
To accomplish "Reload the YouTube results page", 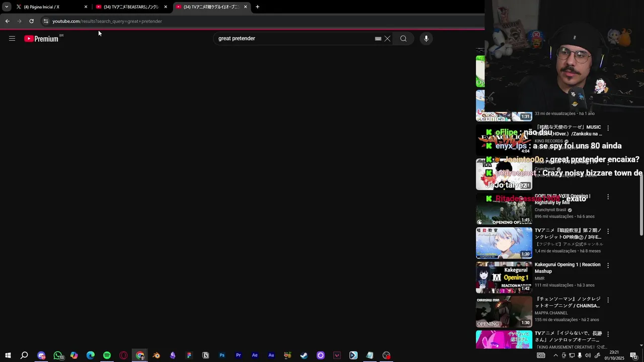I will [x=31, y=21].
